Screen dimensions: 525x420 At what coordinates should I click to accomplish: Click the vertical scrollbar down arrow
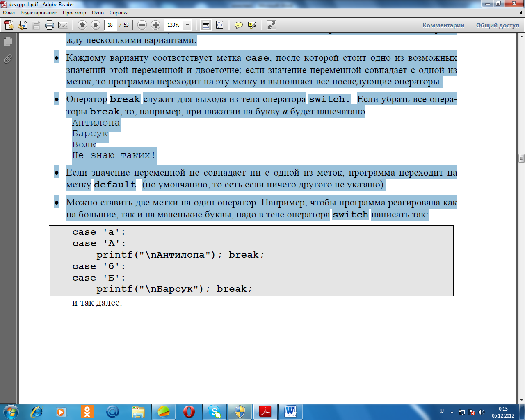pos(521,400)
